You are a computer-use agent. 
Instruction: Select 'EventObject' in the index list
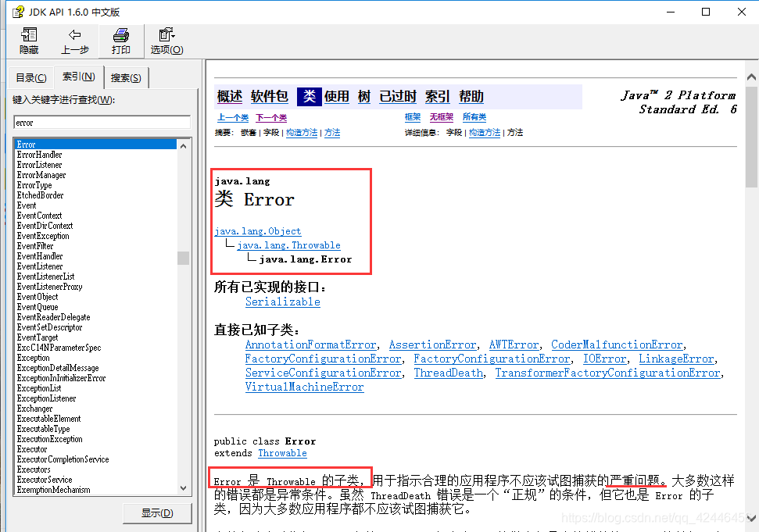pos(38,297)
